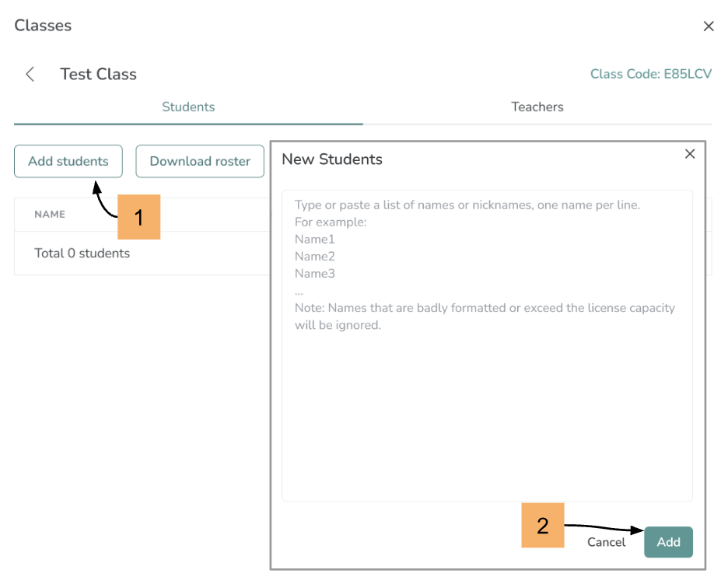Click the orange step 1 marker
This screenshot has height=584, width=728.
pos(138,217)
